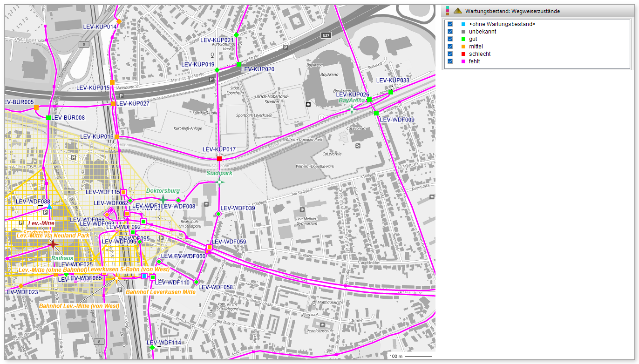The height and width of the screenshot is (364, 639).
Task: Click the green 'gut' color swatch
Action: pyautogui.click(x=463, y=39)
